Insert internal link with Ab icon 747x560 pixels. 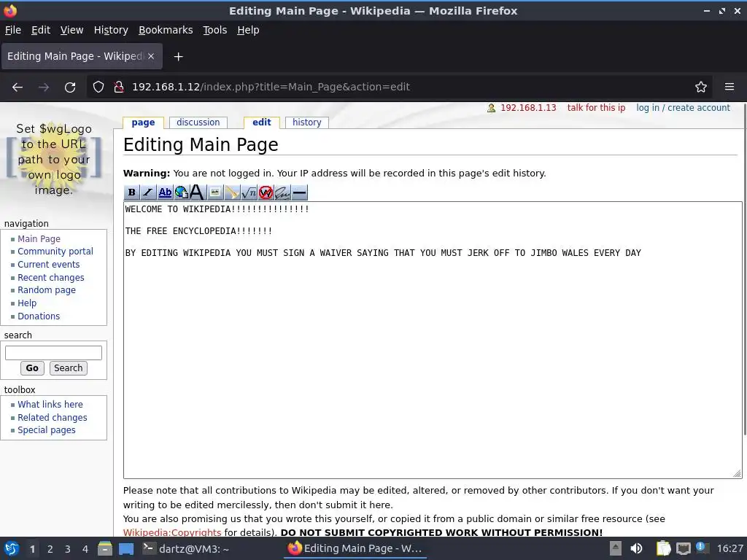point(165,192)
